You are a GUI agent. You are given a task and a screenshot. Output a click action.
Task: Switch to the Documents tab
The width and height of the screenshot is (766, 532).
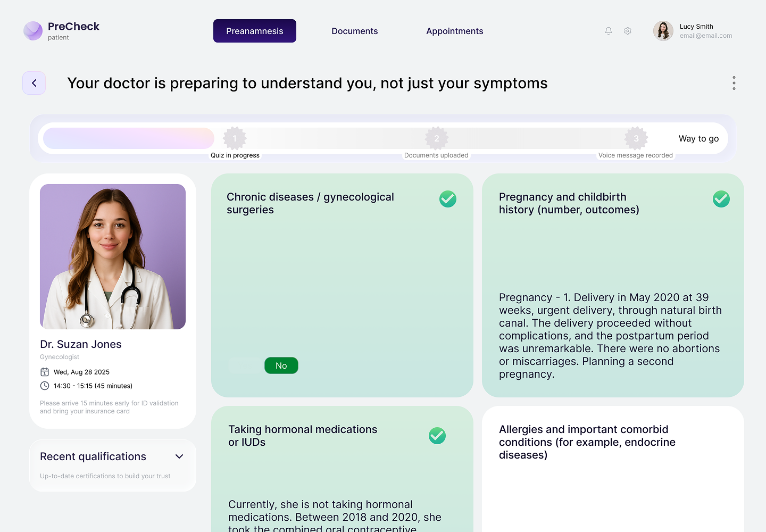coord(355,31)
